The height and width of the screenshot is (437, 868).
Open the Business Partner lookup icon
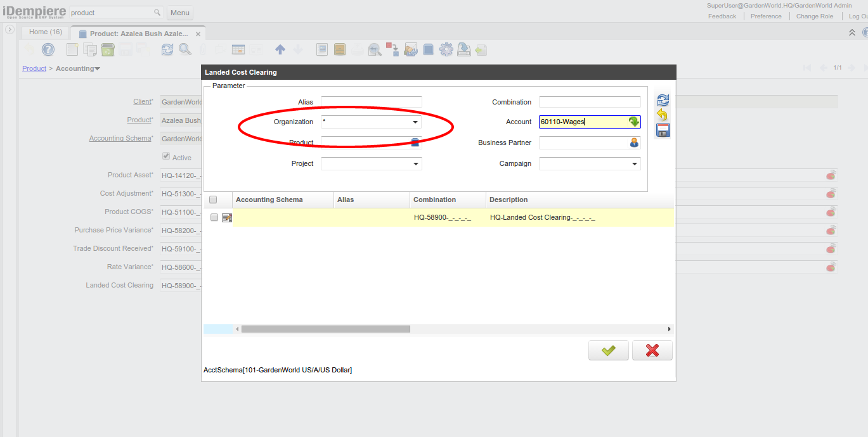click(x=633, y=143)
